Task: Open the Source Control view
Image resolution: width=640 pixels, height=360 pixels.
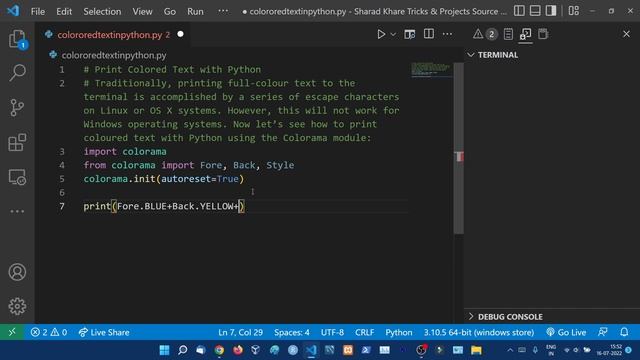Action: 17,108
